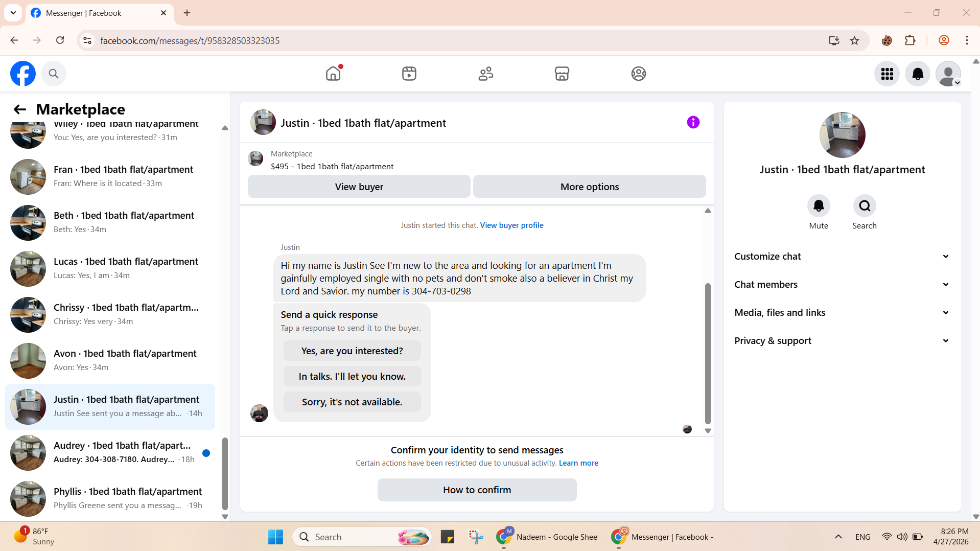Select the Messenger | Facebook browser tab
This screenshot has height=551, width=980.
(x=99, y=13)
